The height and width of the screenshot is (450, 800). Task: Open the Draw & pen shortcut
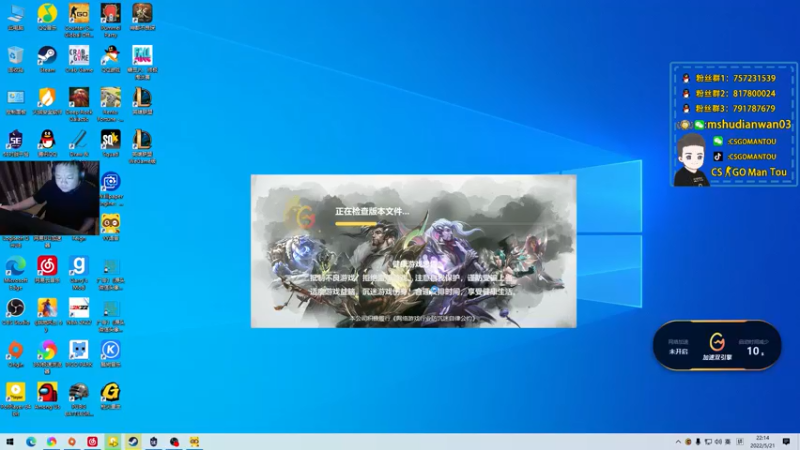(79, 143)
